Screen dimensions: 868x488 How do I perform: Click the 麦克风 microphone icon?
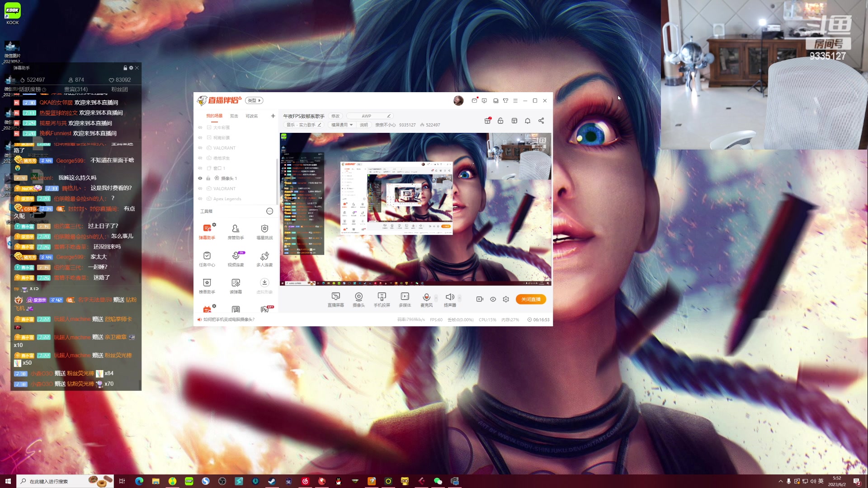(x=426, y=297)
